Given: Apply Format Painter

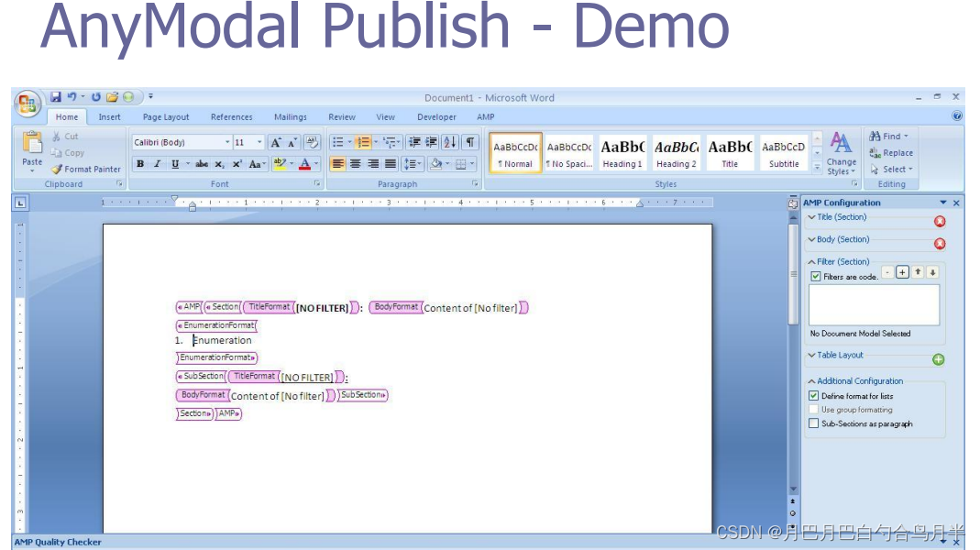Looking at the screenshot, I should point(86,170).
